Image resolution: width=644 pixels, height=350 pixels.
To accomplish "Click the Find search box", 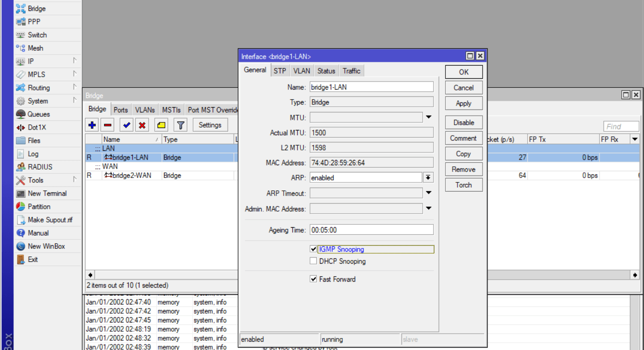I will pos(621,126).
